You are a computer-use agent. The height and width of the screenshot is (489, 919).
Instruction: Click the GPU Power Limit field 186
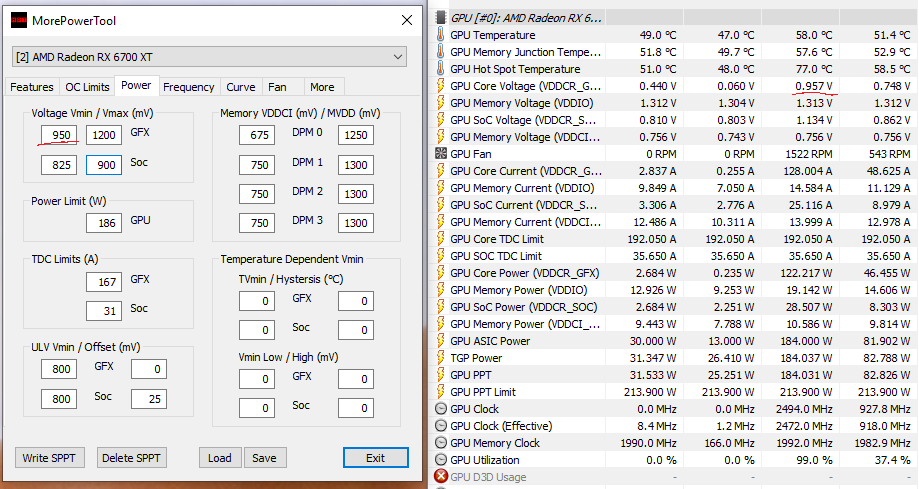[x=104, y=223]
